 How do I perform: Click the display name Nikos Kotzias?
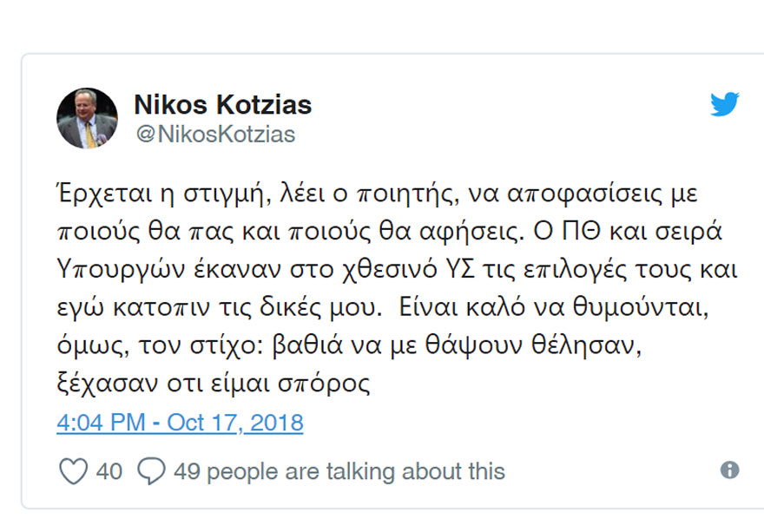[222, 105]
